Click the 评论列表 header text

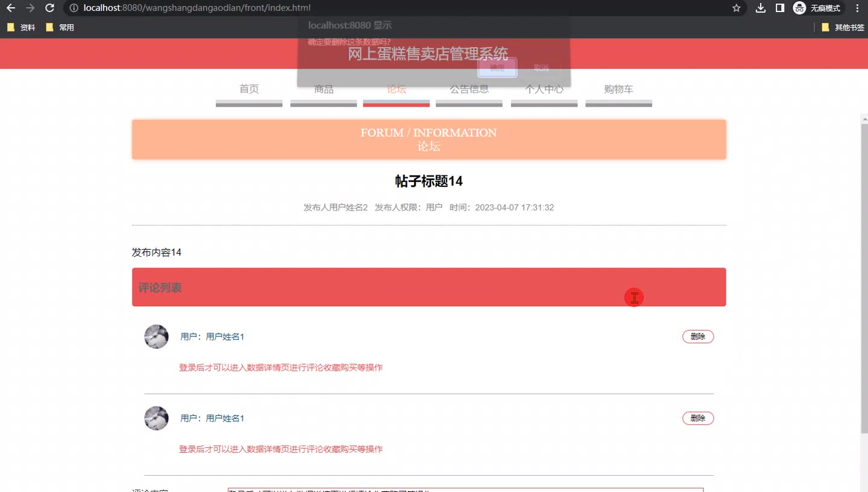click(160, 288)
